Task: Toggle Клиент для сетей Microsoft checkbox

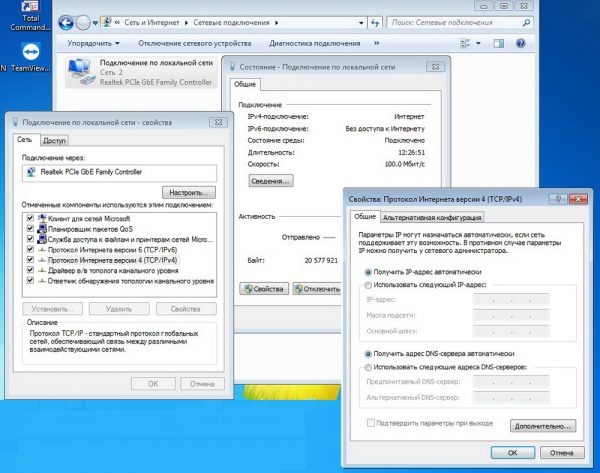Action: tap(30, 218)
